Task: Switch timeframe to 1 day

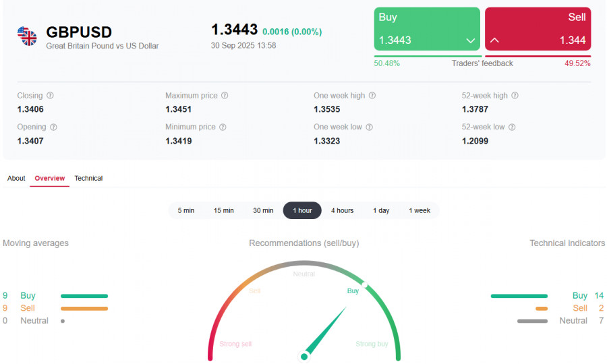Action: point(381,210)
